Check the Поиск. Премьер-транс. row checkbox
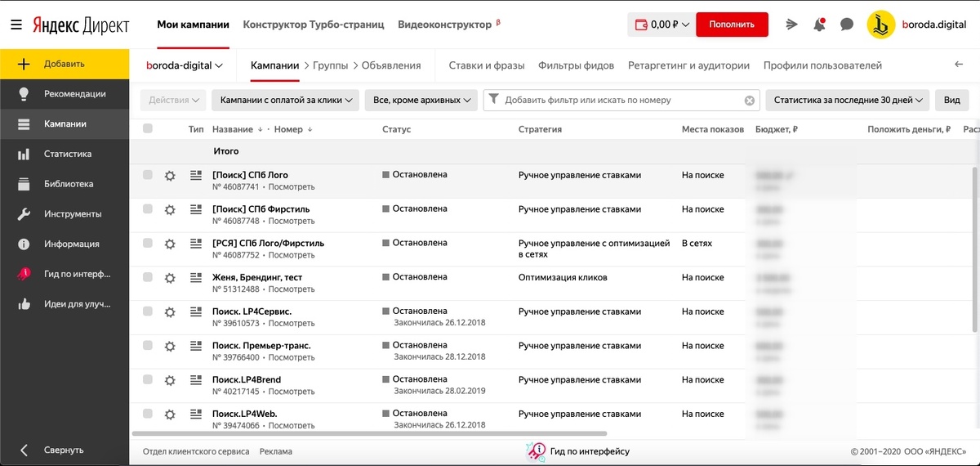Viewport: 980px width, 466px height. click(x=148, y=346)
